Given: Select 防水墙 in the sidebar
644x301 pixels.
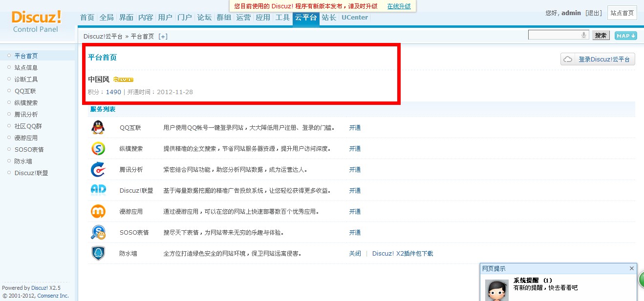Looking at the screenshot, I should point(23,161).
